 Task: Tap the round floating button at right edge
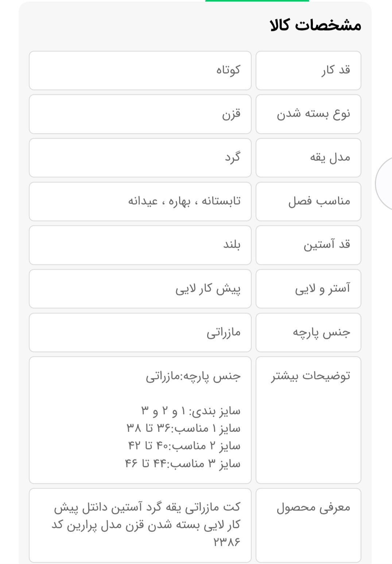tap(385, 184)
